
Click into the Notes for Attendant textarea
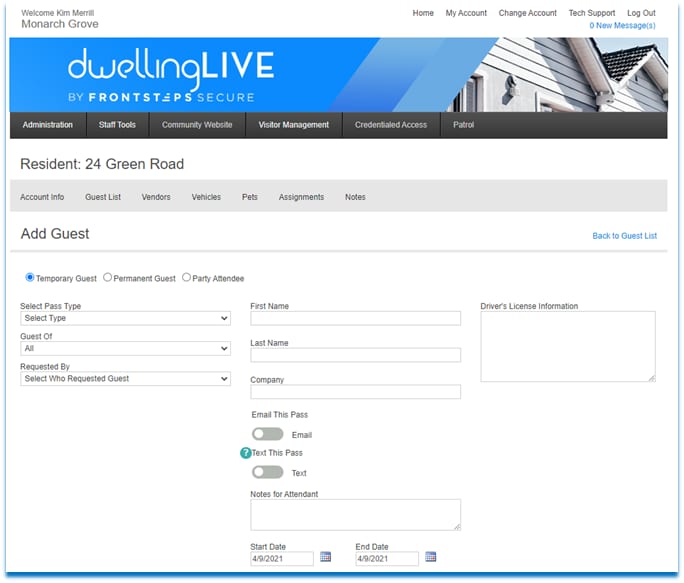(356, 515)
